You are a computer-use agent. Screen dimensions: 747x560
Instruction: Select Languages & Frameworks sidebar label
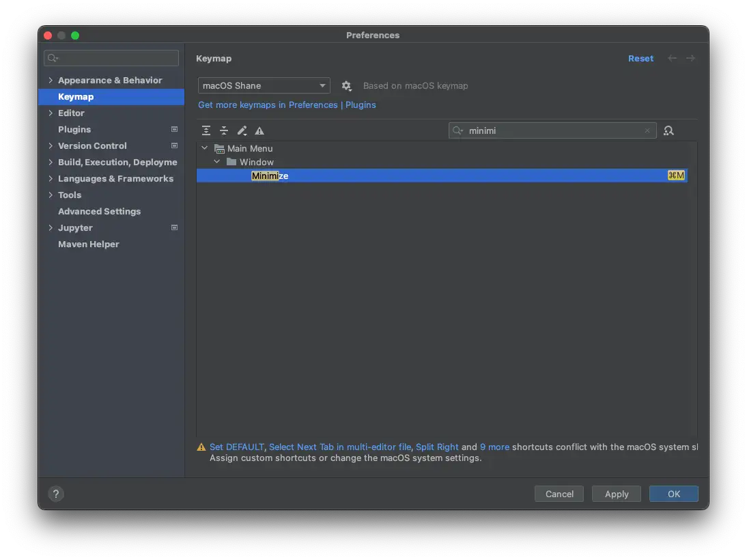pyautogui.click(x=116, y=179)
